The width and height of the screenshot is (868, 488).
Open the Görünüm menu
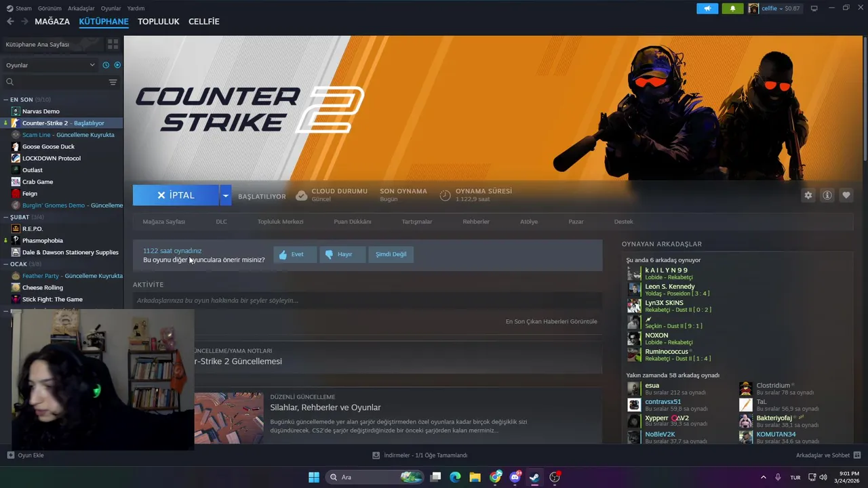(x=50, y=8)
